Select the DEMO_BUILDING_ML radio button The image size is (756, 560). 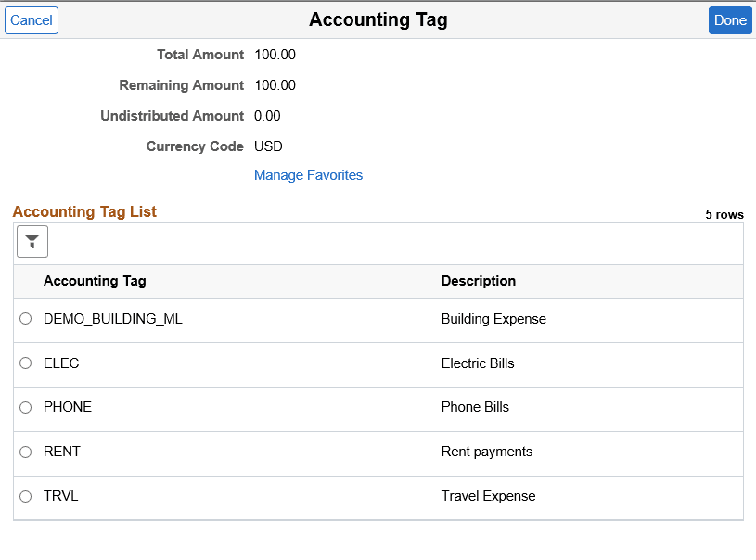click(x=25, y=318)
